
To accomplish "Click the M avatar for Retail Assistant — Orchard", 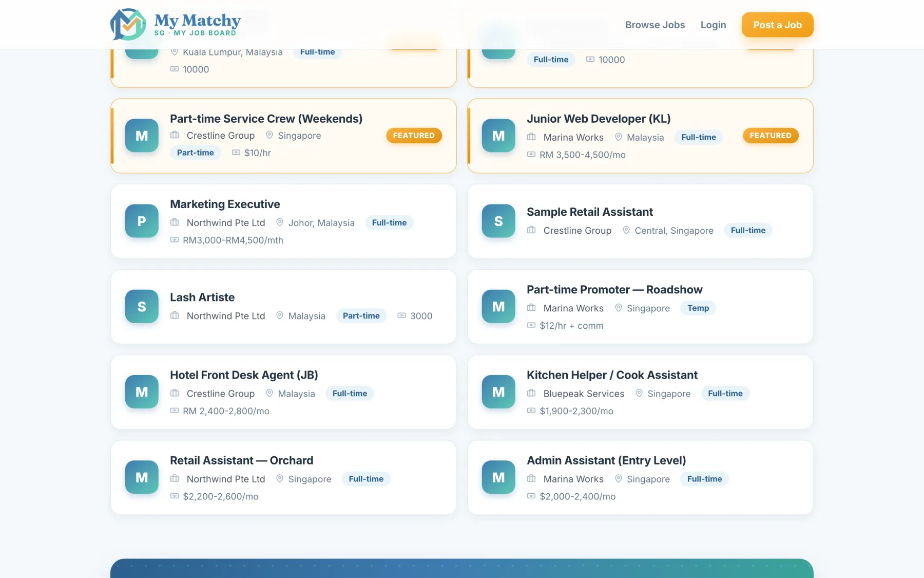I will pyautogui.click(x=142, y=477).
